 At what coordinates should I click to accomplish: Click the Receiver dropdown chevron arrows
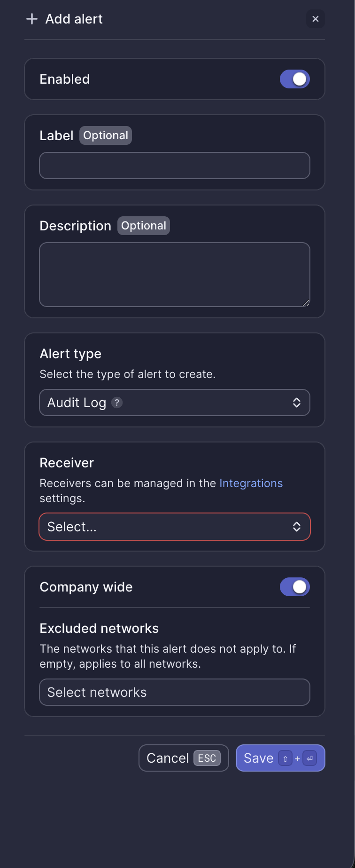point(297,527)
